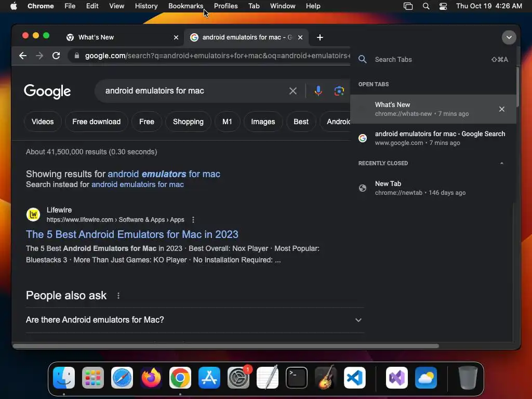This screenshot has width=532, height=399.
Task: Open Terminal from the Dock
Action: pos(297,378)
